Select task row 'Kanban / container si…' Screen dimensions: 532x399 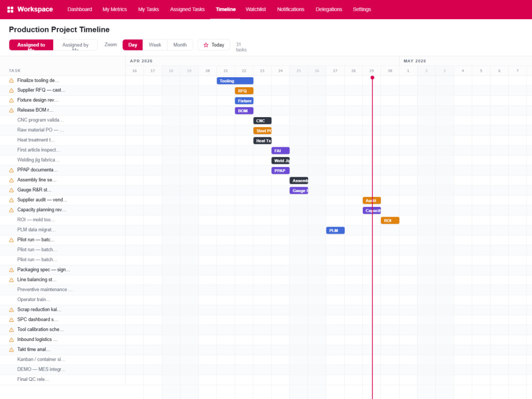63,359
